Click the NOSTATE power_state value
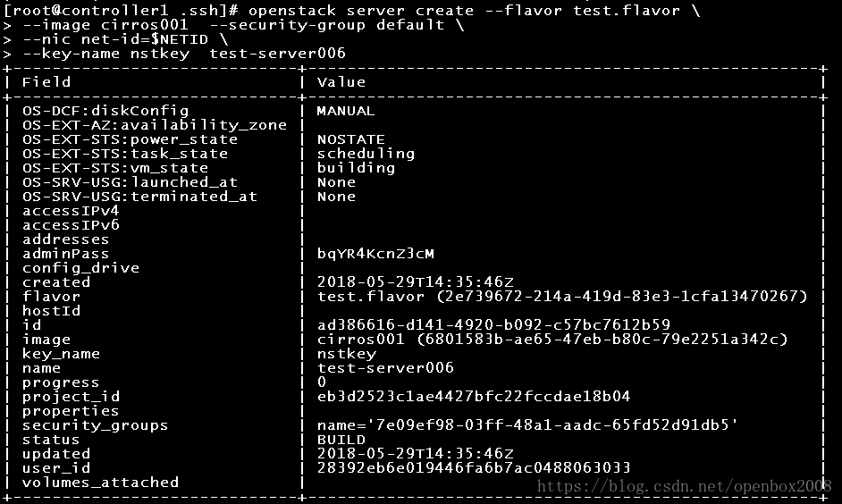This screenshot has height=504, width=842. (350, 139)
